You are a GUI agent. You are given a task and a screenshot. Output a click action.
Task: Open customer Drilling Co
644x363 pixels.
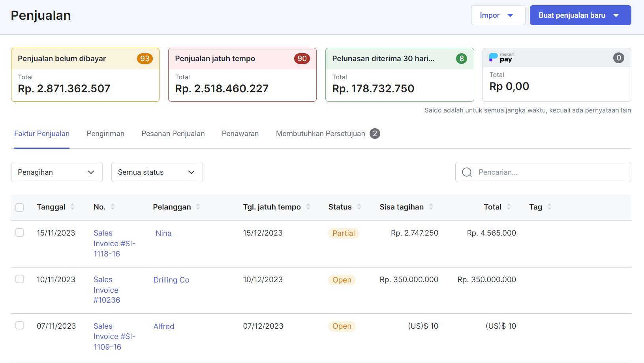(x=171, y=280)
